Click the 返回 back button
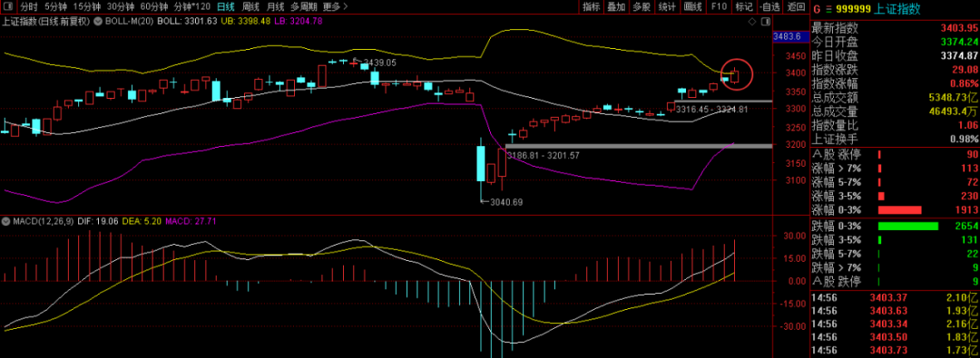Screen dimensions: 980x358 797,7
